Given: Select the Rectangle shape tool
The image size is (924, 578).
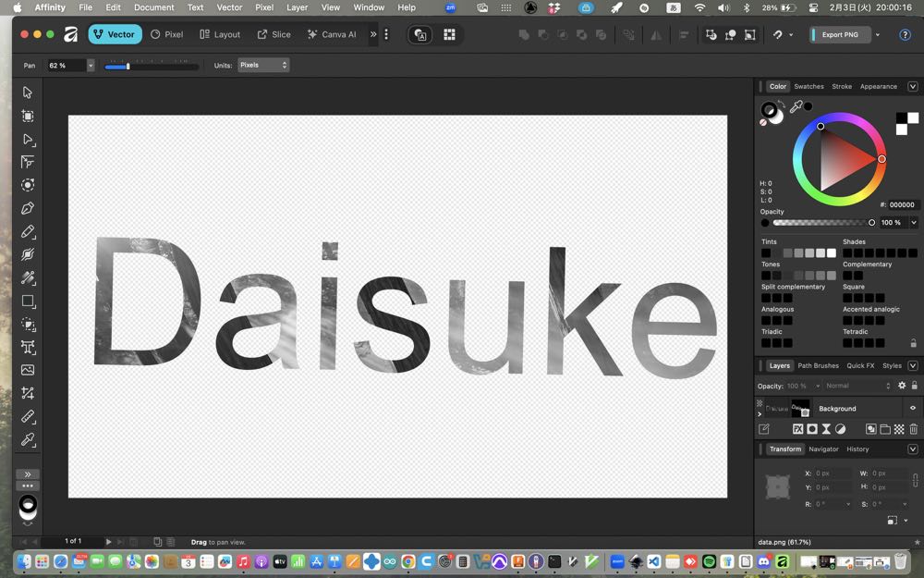Looking at the screenshot, I should (28, 301).
